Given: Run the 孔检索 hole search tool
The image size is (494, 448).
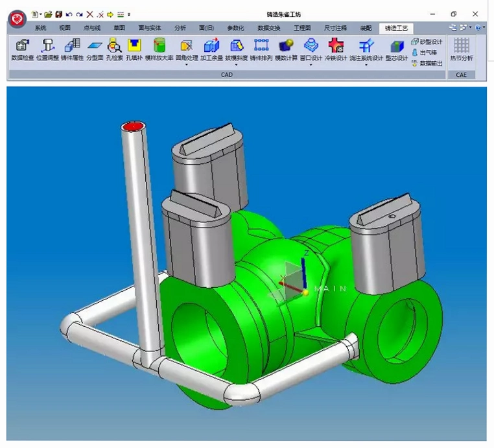Looking at the screenshot, I should coord(114,49).
